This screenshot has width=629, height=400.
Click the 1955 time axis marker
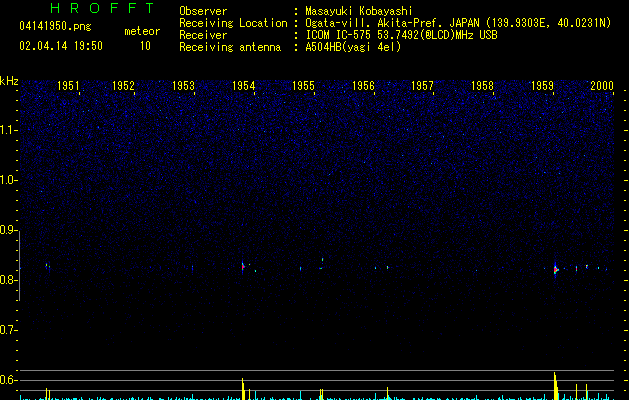pyautogui.click(x=303, y=86)
